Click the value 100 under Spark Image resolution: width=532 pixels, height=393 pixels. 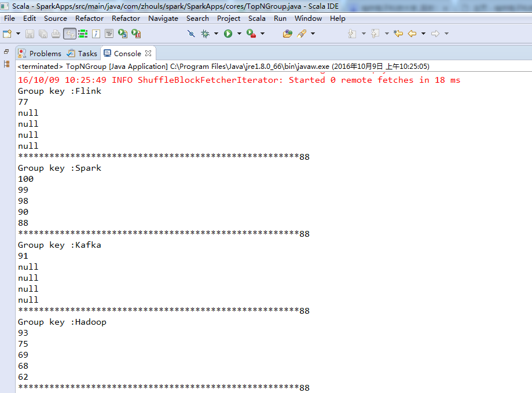(26, 179)
